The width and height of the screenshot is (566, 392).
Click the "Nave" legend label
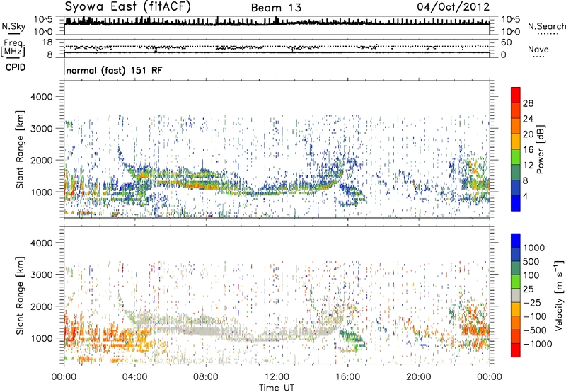(x=538, y=49)
